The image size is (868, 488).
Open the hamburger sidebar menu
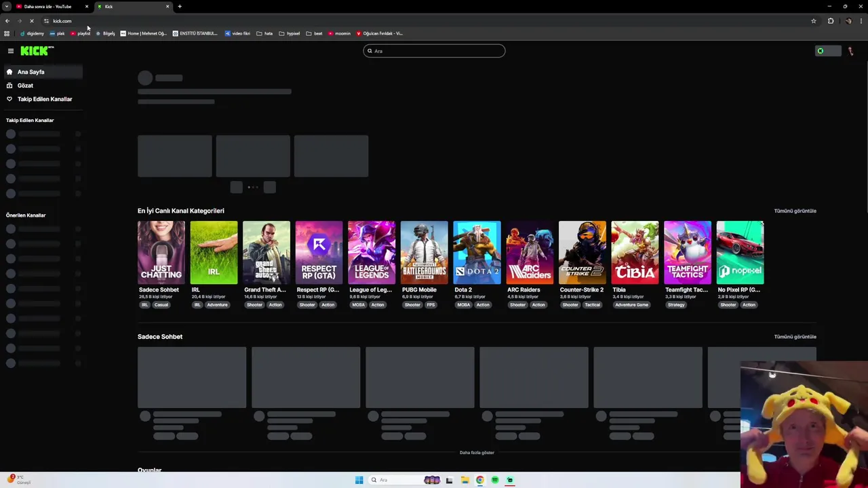11,51
